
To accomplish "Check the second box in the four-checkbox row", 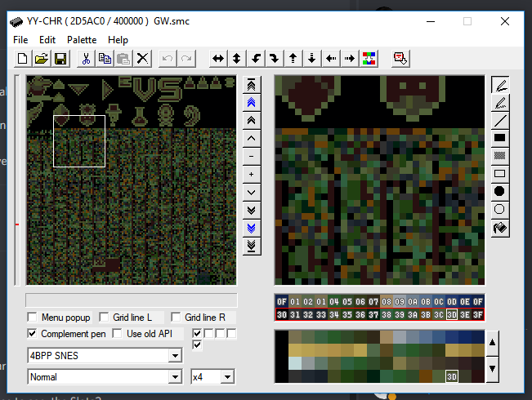I will click(208, 334).
